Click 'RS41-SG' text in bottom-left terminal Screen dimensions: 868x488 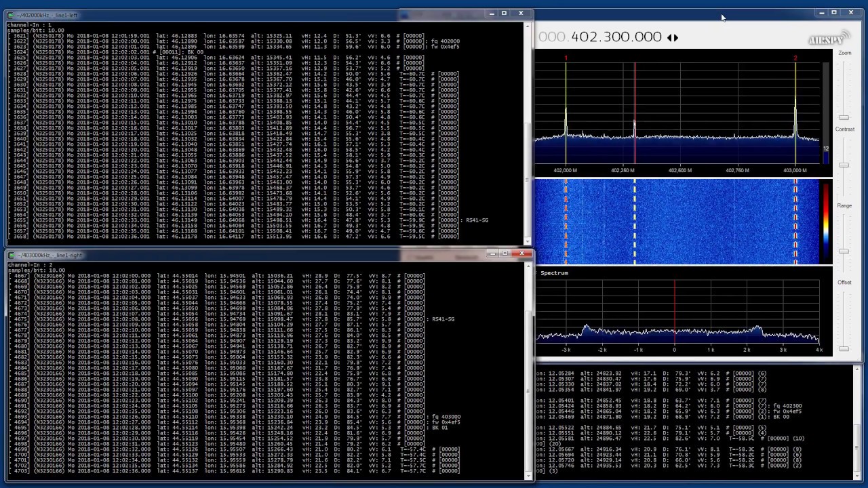(x=443, y=319)
